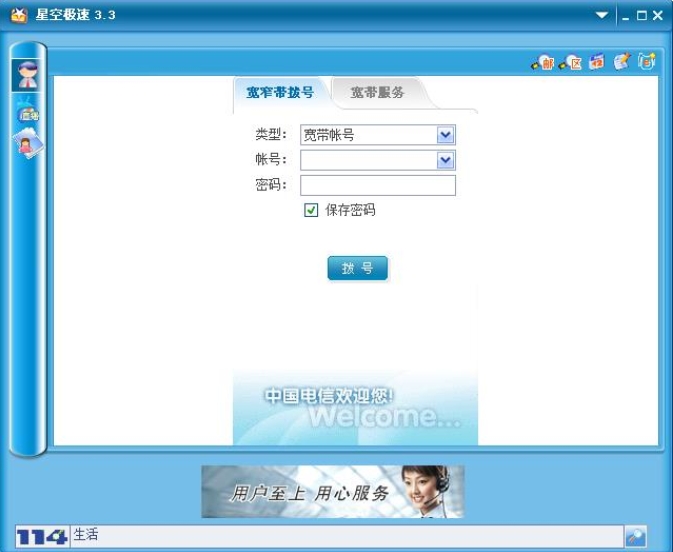Click the 邮 postal lookup toolbar icon
This screenshot has width=673, height=552.
pyautogui.click(x=543, y=63)
